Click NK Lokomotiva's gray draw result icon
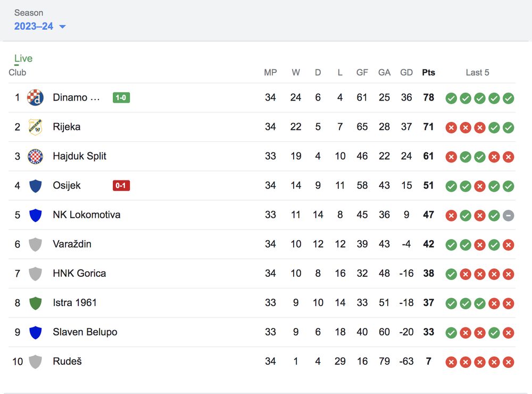 tap(509, 215)
